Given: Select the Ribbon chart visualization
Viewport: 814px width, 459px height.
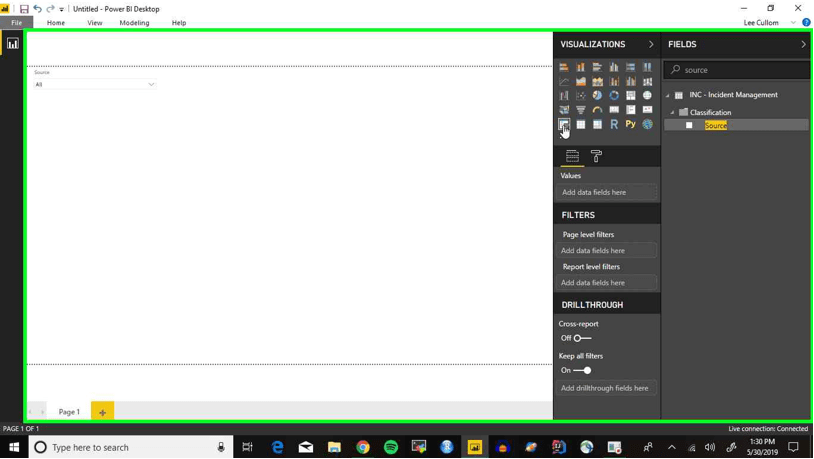Looking at the screenshot, I should pyautogui.click(x=647, y=82).
